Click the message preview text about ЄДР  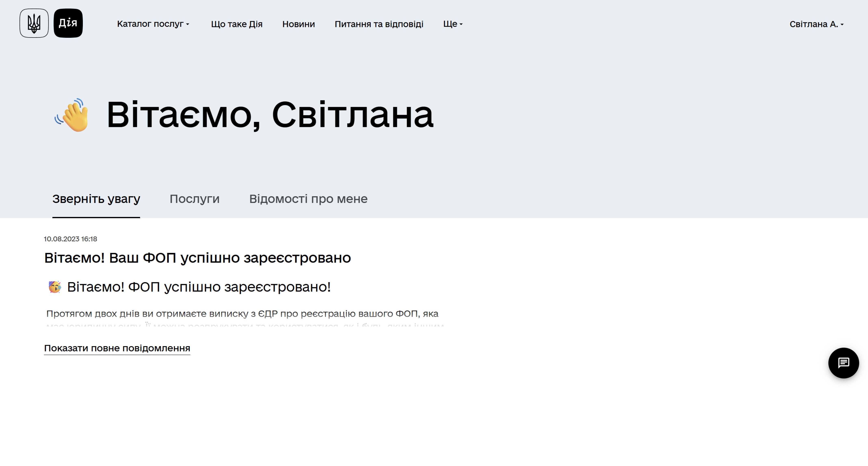[x=242, y=314]
